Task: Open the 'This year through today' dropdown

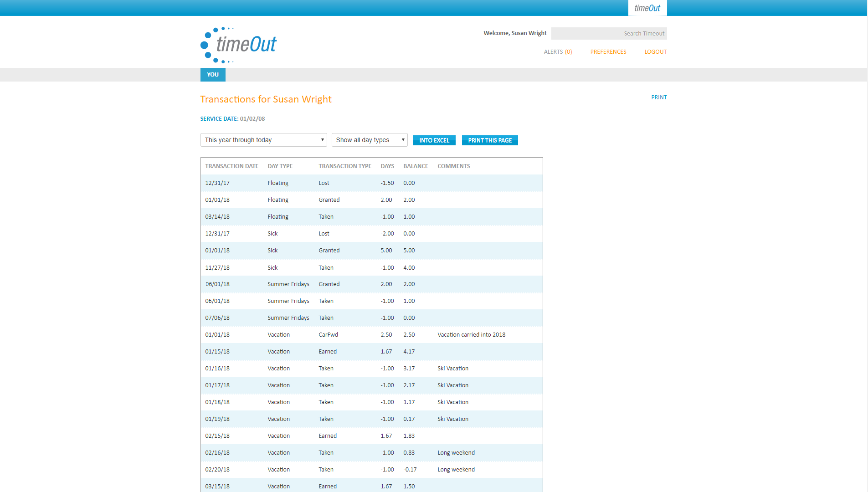Action: click(264, 140)
